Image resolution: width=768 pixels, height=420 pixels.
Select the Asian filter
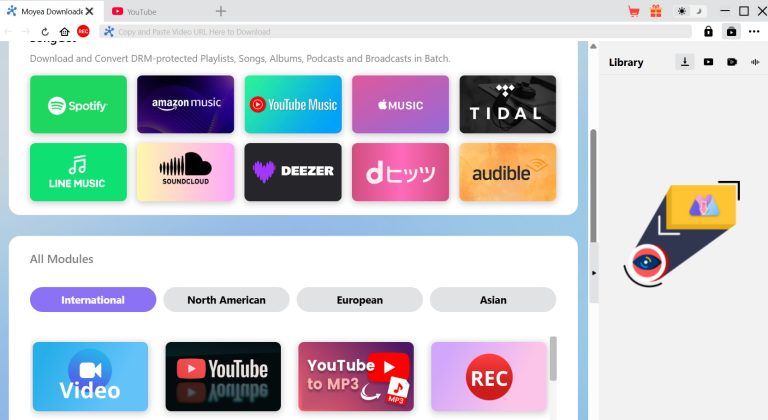(x=493, y=299)
